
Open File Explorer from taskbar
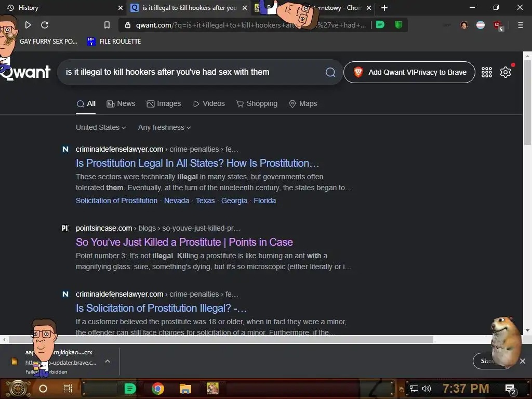coord(185,389)
